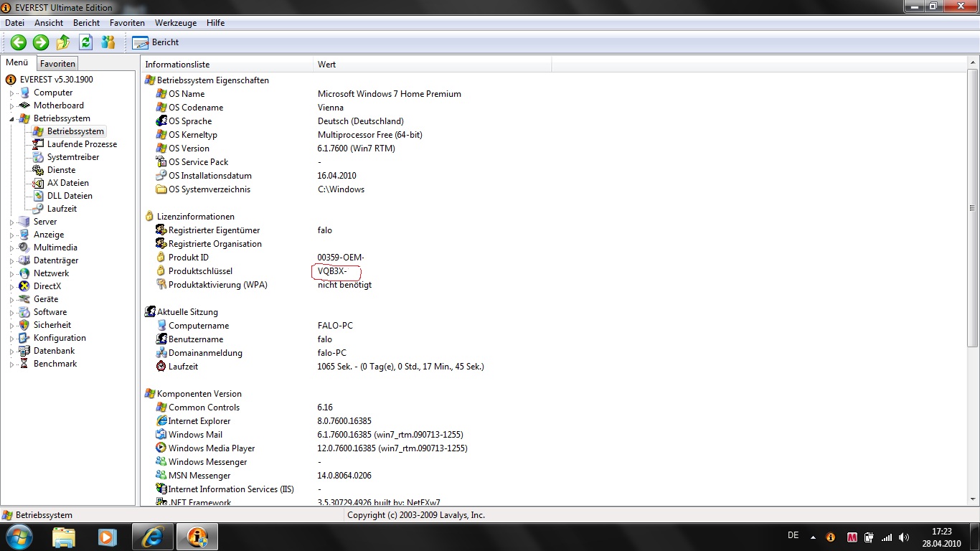Select Laufende Prozesse in the tree
The width and height of the screenshot is (980, 551).
point(82,144)
